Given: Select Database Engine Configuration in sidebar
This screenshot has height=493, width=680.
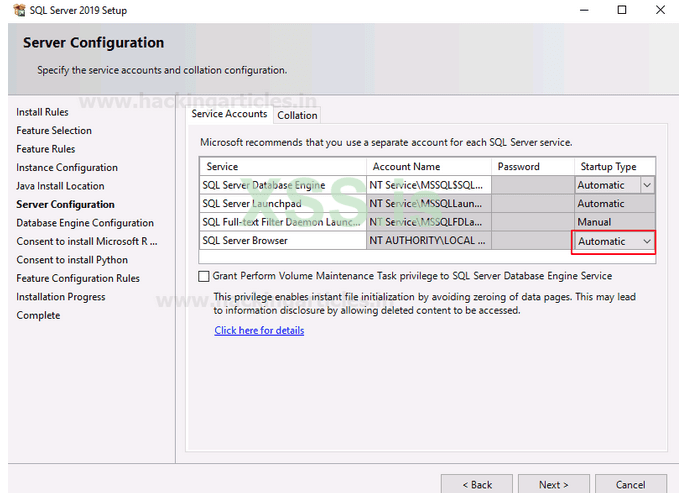Looking at the screenshot, I should [85, 223].
